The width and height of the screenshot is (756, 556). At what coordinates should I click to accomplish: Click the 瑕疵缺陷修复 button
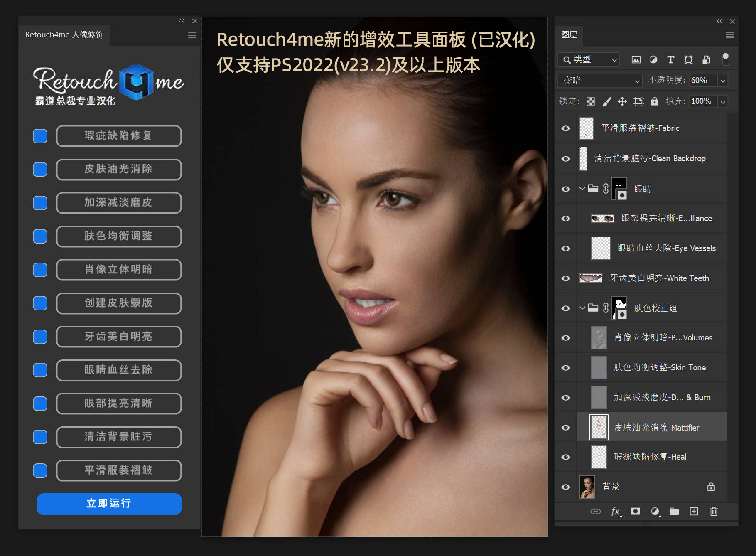click(x=119, y=136)
